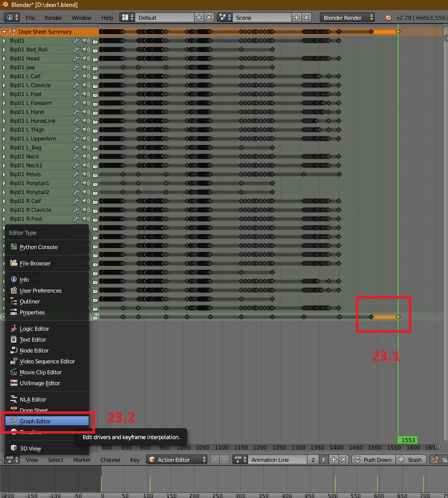Select the Bip01 Ponytail2 channel
The height and width of the screenshot is (498, 448).
[x=30, y=192]
